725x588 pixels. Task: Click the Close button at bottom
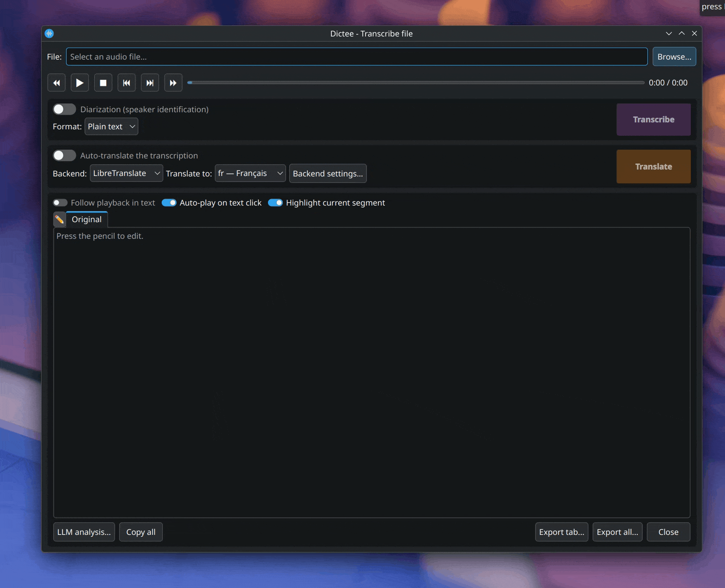click(x=668, y=532)
